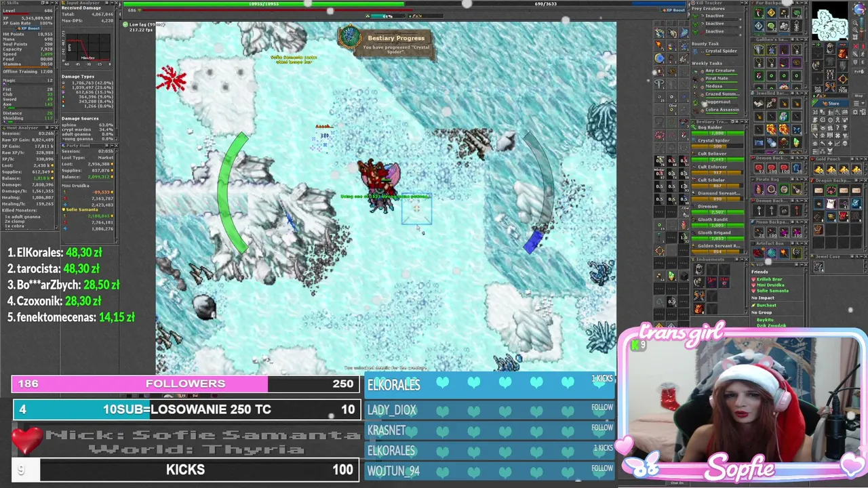Click the XP Boost button in top bar
The width and height of the screenshot is (868, 488).
pyautogui.click(x=674, y=10)
